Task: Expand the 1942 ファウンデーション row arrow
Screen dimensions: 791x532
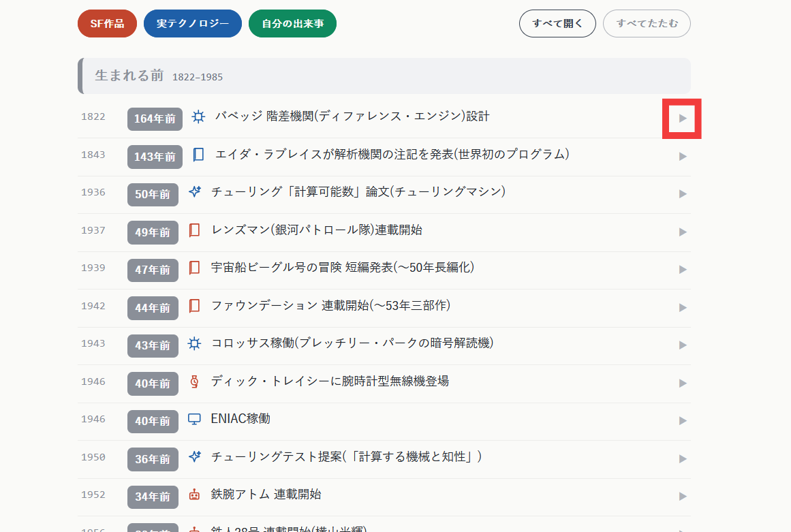Action: coord(683,308)
